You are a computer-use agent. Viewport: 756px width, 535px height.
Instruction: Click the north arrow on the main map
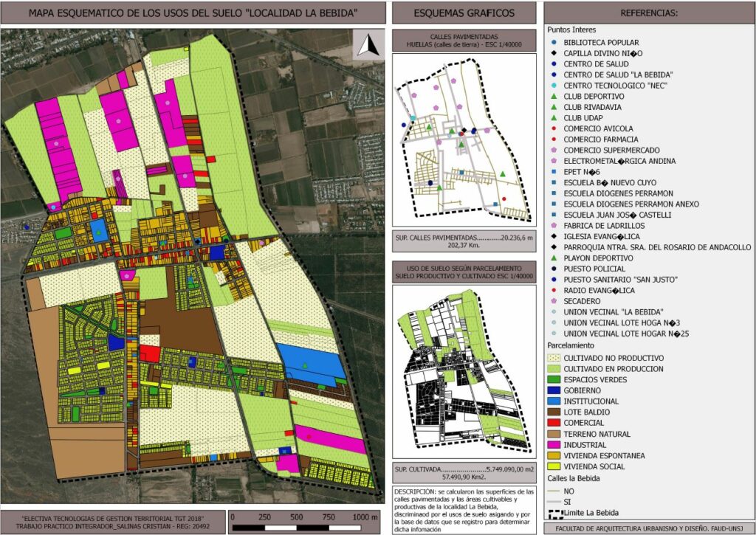coord(369,44)
